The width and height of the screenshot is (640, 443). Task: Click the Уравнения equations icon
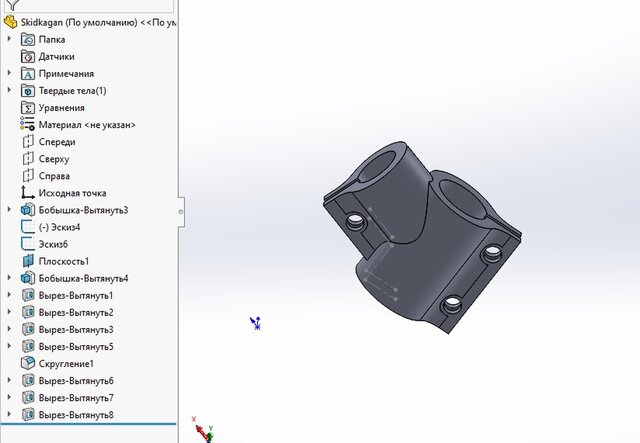coord(28,108)
